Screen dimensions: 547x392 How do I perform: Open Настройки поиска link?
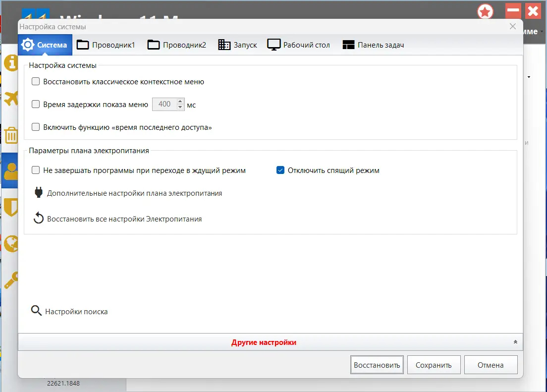pyautogui.click(x=76, y=311)
